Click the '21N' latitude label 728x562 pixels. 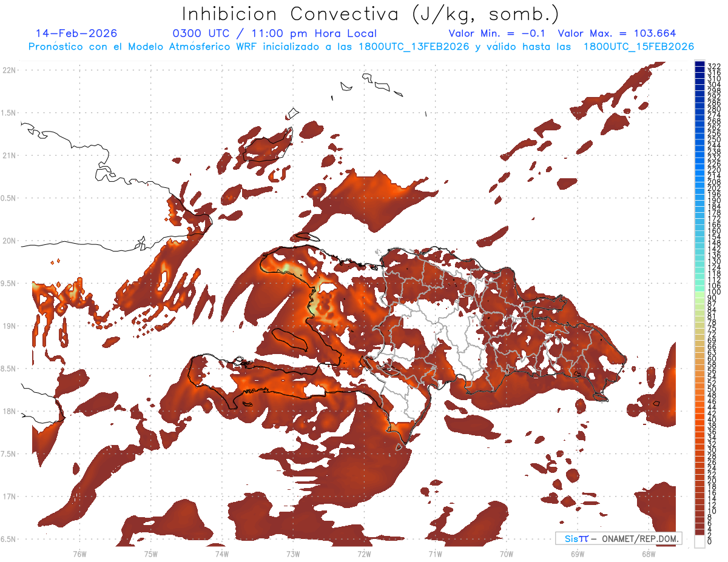[x=8, y=155]
